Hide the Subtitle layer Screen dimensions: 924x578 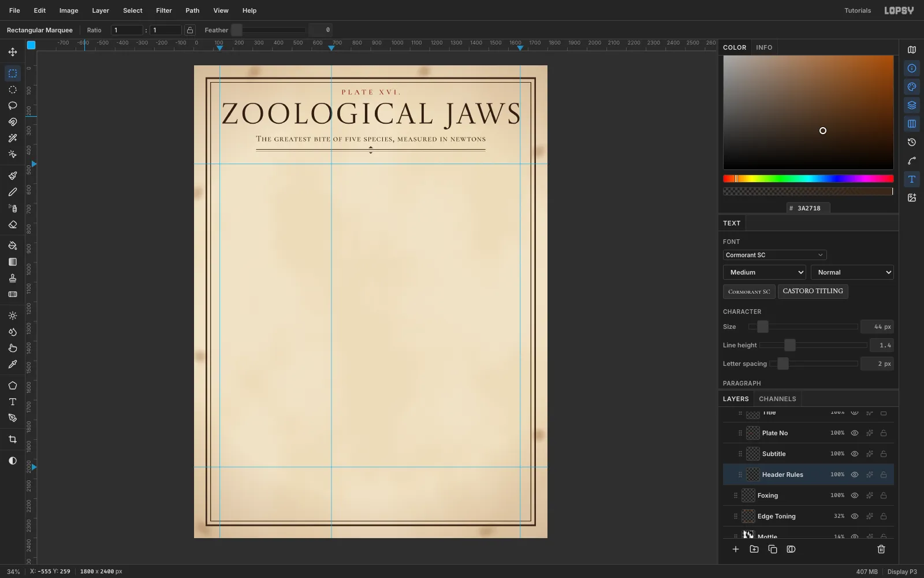tap(855, 454)
